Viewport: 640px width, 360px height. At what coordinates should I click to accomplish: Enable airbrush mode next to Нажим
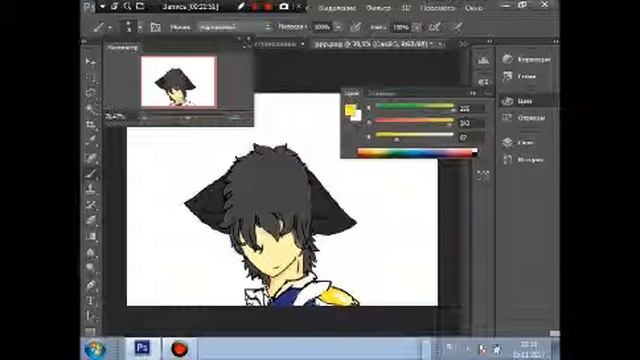[435, 27]
